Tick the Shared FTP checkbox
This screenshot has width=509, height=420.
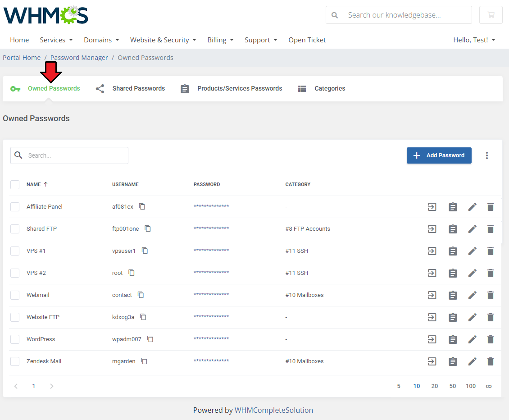pyautogui.click(x=15, y=228)
